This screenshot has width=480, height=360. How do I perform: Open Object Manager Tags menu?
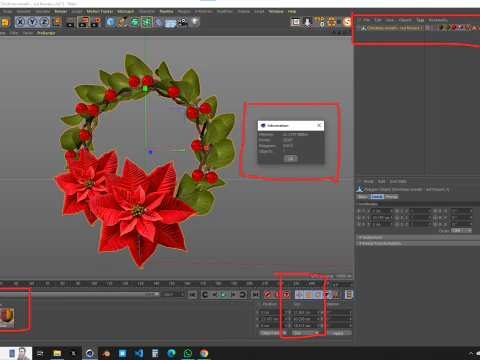[x=420, y=20]
